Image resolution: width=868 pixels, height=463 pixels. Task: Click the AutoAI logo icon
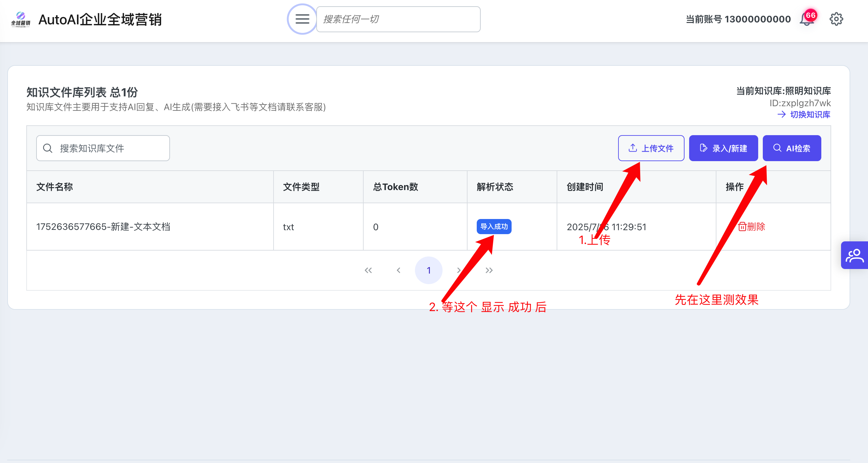click(x=21, y=19)
